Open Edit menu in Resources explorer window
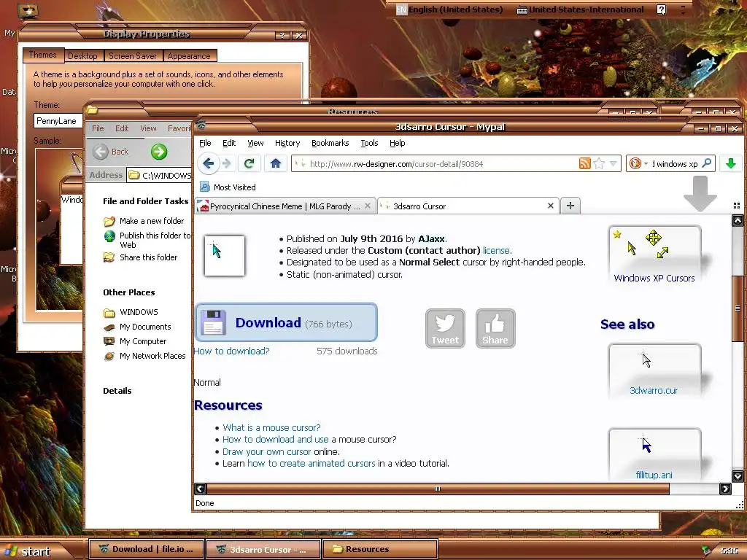 [122, 128]
